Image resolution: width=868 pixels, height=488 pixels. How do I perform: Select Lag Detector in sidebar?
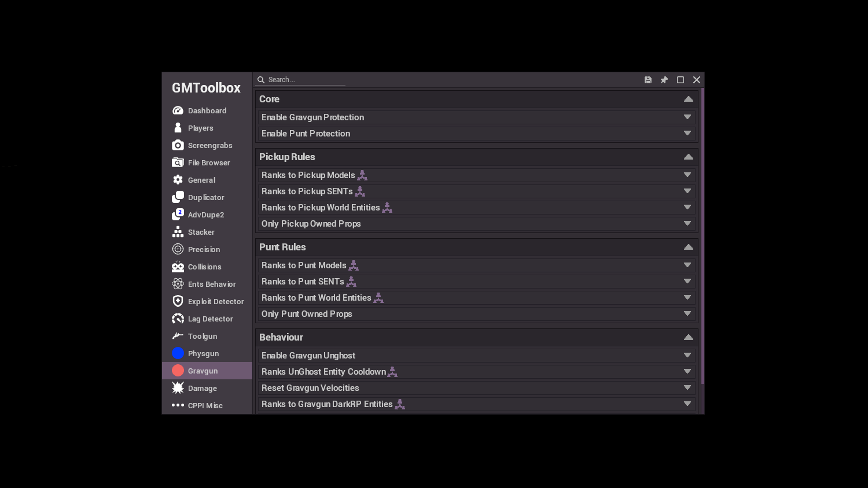tap(207, 319)
